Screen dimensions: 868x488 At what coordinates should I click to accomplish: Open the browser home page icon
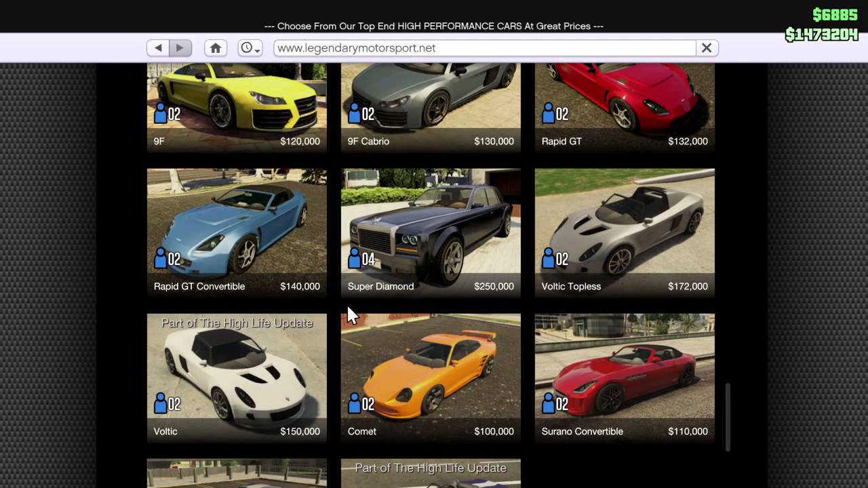tap(216, 48)
